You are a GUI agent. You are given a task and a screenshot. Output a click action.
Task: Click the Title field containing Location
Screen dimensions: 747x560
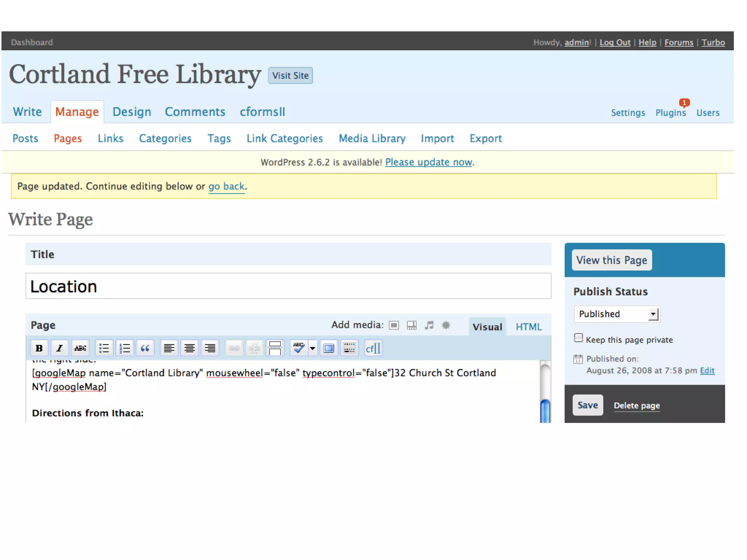288,286
